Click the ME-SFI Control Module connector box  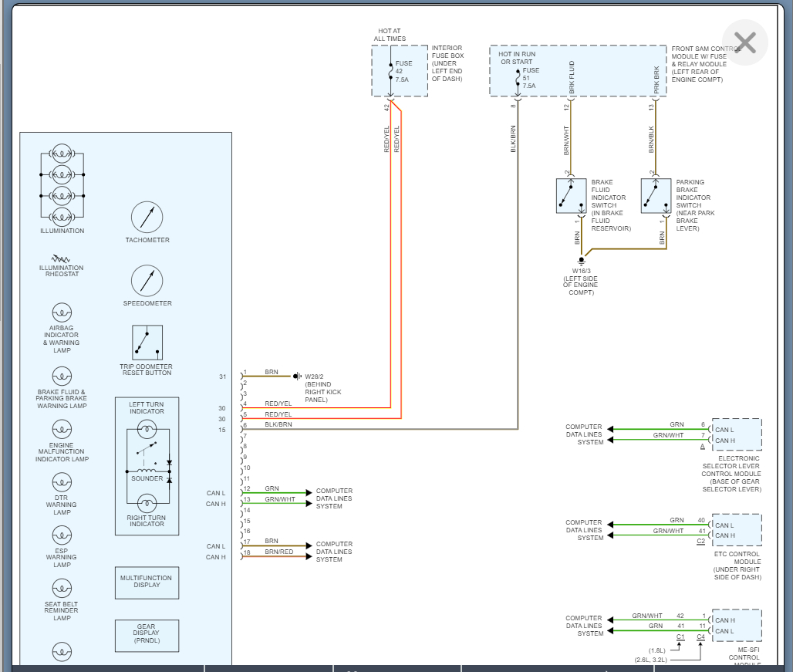click(x=737, y=626)
